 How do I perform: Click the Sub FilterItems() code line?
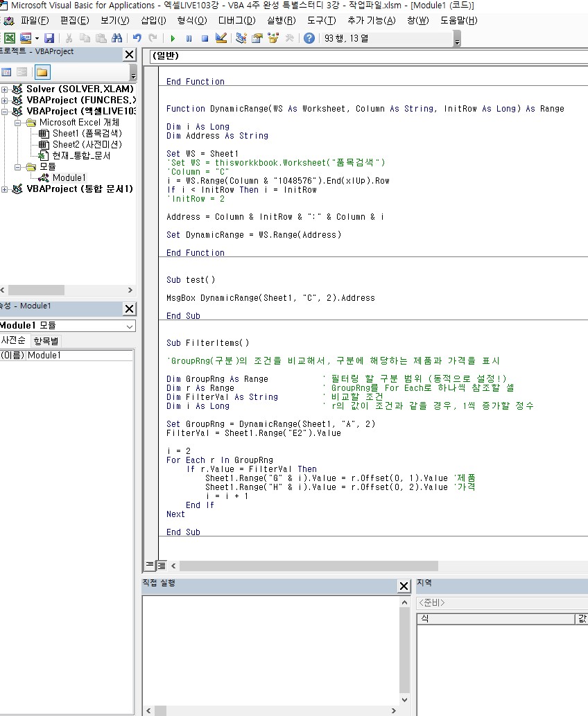[207, 343]
